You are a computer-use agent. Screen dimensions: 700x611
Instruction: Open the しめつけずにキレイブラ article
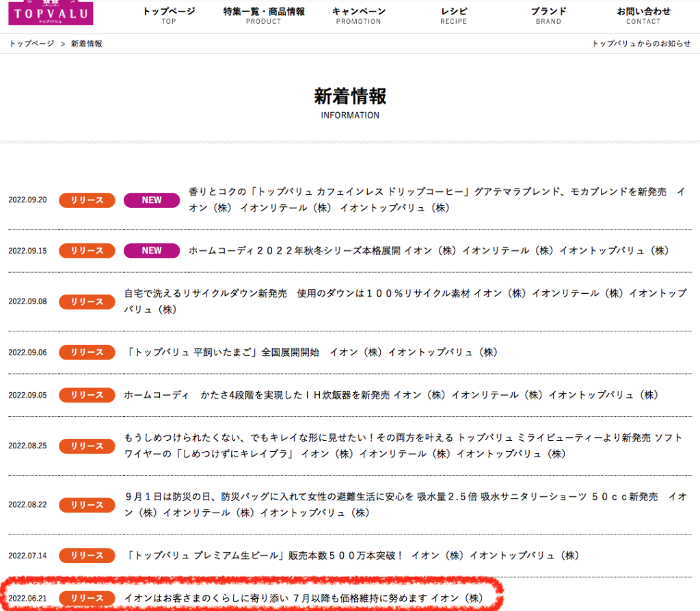(403, 446)
